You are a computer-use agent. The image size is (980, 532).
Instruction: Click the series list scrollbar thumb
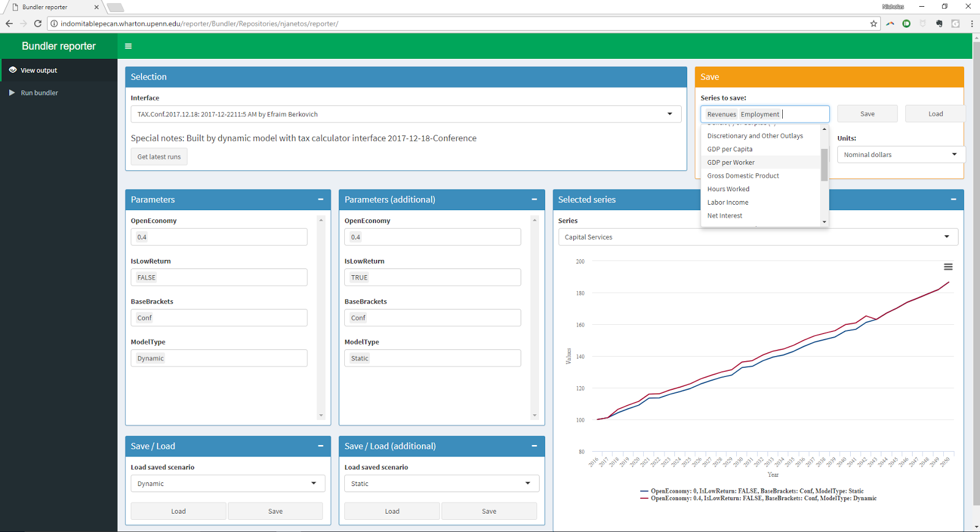tap(824, 165)
